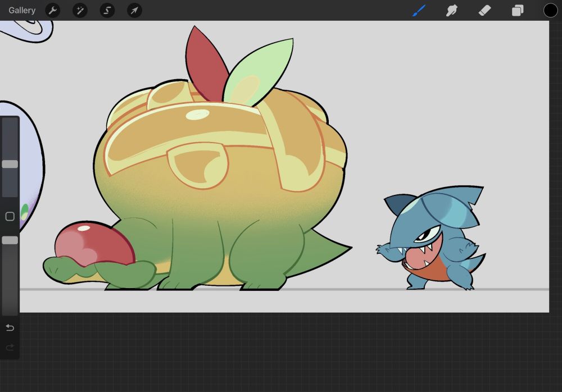
Task: Open the Adjustments magic wand menu
Action: [80, 11]
